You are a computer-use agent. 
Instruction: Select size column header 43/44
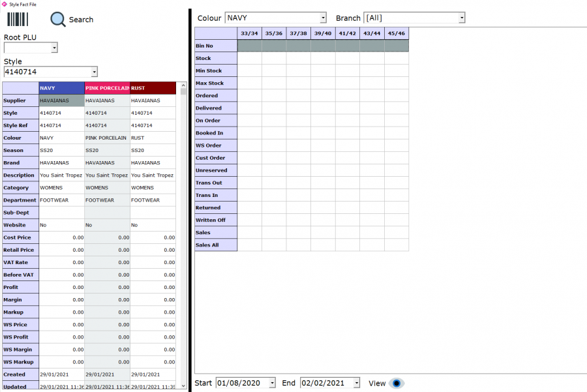[x=372, y=33]
